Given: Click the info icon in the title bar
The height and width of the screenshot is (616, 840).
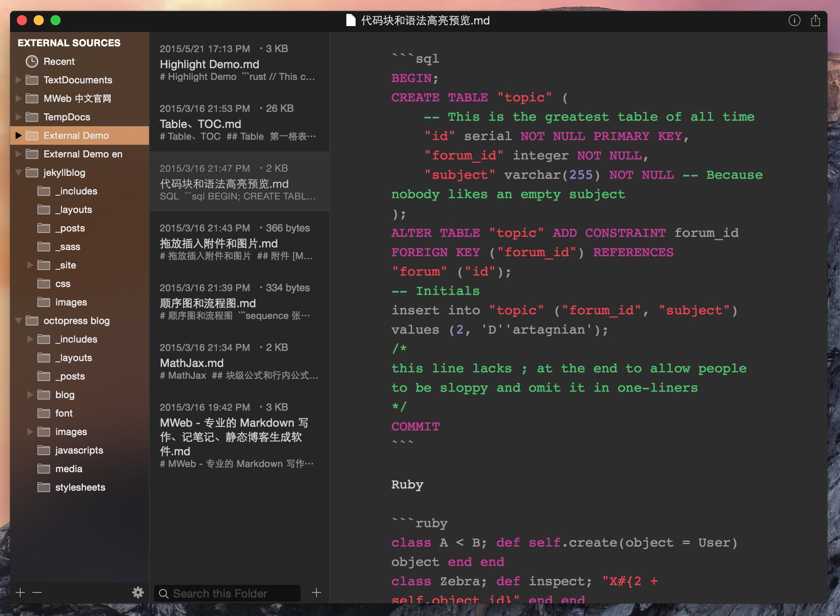Looking at the screenshot, I should tap(794, 20).
